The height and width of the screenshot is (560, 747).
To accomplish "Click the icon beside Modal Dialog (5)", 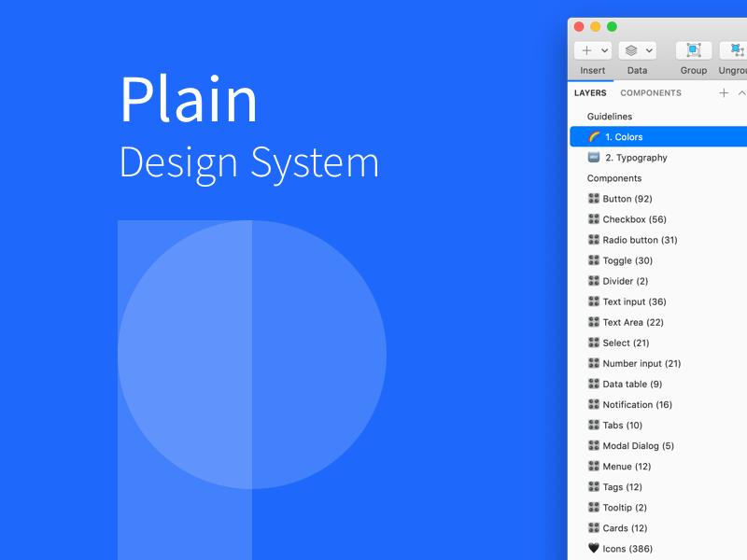I will [x=594, y=445].
